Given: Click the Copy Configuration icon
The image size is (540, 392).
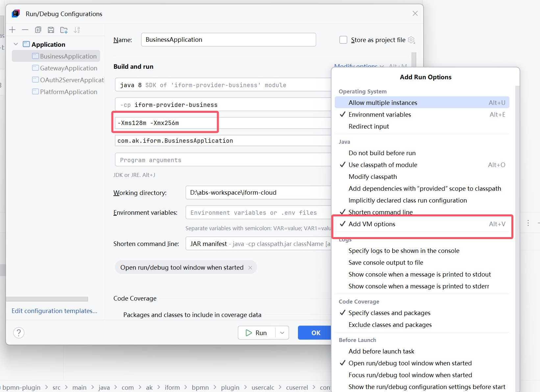Looking at the screenshot, I should pyautogui.click(x=38, y=30).
